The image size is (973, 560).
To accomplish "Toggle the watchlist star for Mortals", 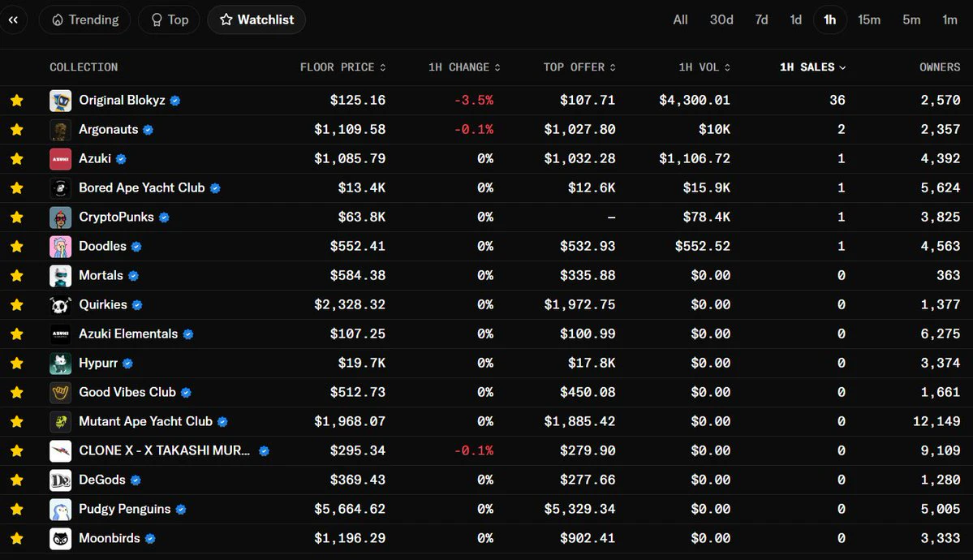I will tap(17, 276).
